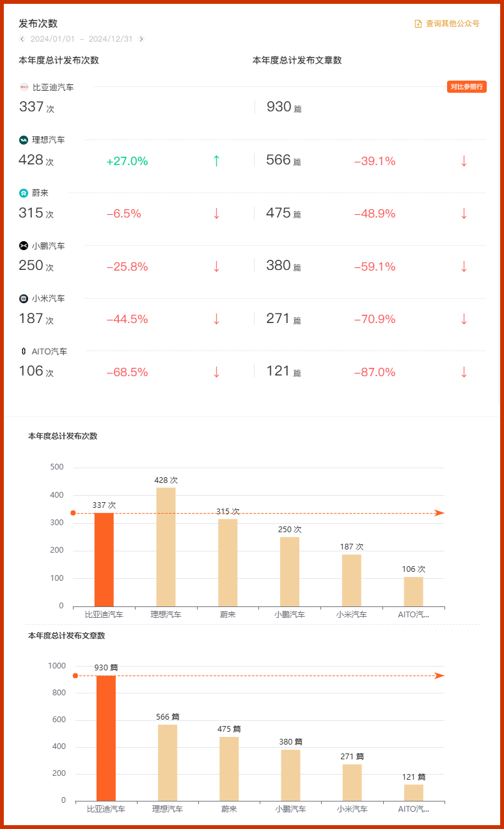This screenshot has height=829, width=504.
Task: Click red down arrow beside −68.5%
Action: [x=216, y=372]
